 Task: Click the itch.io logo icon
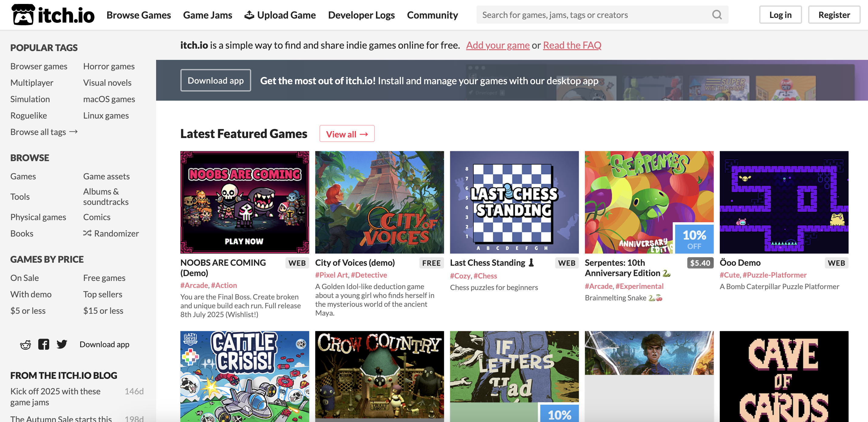point(23,15)
